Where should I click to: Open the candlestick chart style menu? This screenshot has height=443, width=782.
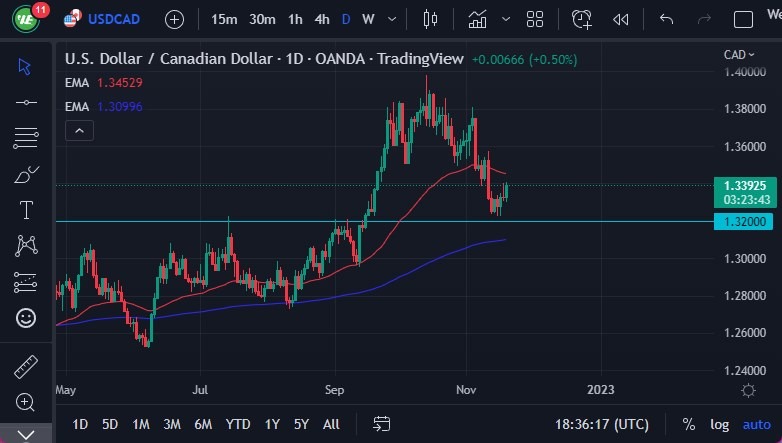point(430,19)
